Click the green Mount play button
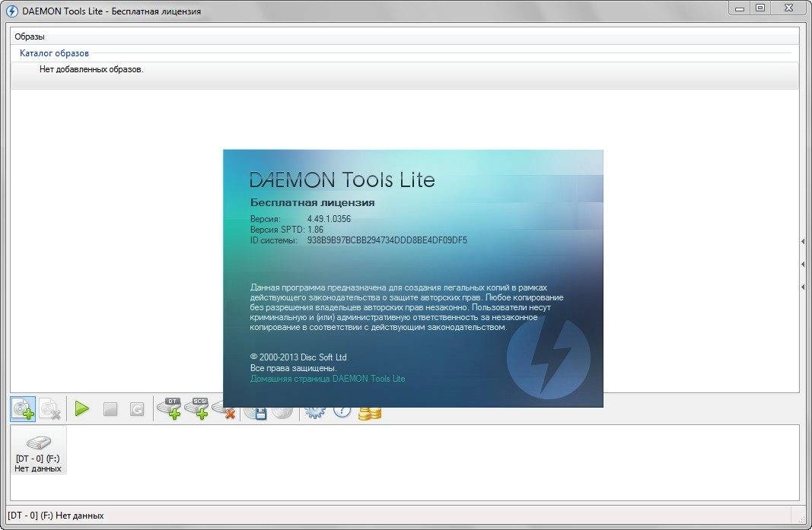This screenshot has height=530, width=812. coord(82,409)
